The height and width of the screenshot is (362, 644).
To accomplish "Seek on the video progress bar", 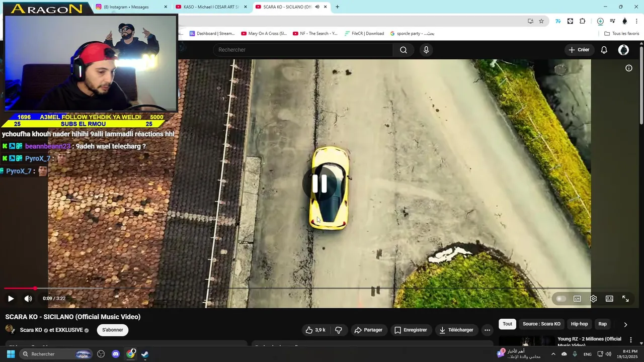I will (322, 289).
